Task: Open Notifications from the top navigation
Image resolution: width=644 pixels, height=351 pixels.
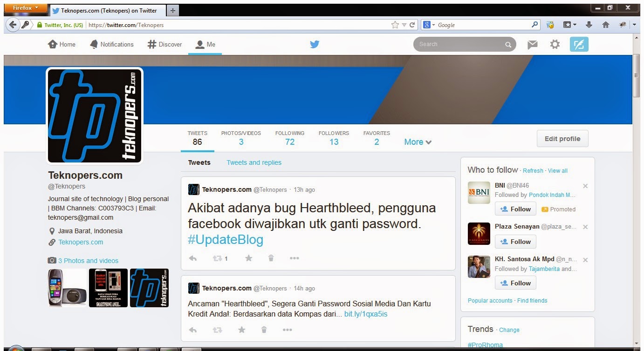Action: click(x=112, y=44)
